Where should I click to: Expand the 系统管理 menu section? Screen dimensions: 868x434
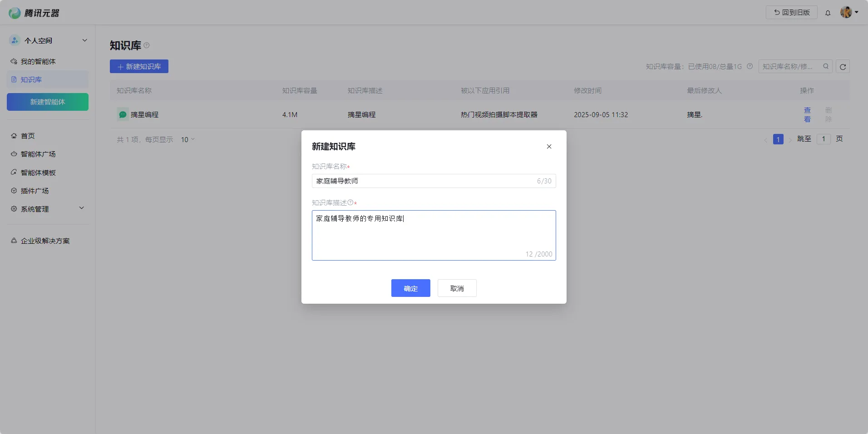pyautogui.click(x=82, y=208)
